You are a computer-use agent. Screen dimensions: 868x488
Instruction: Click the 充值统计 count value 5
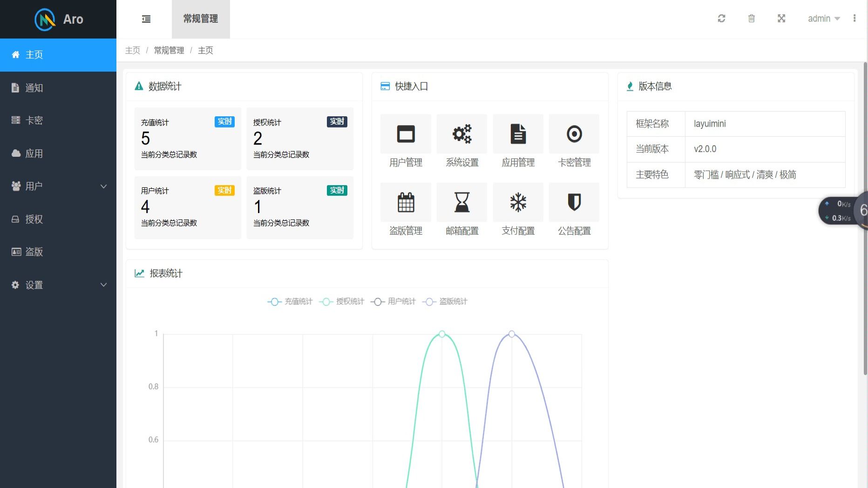point(145,138)
